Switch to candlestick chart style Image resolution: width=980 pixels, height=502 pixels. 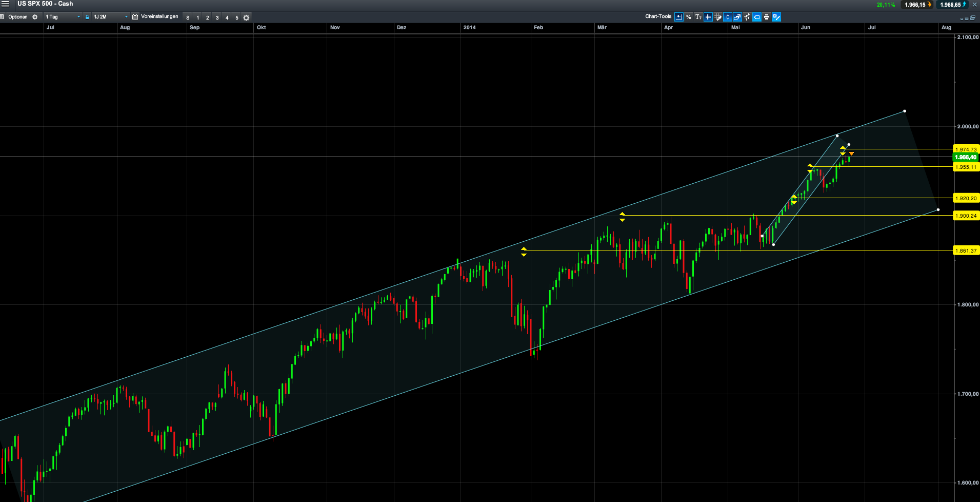[728, 17]
